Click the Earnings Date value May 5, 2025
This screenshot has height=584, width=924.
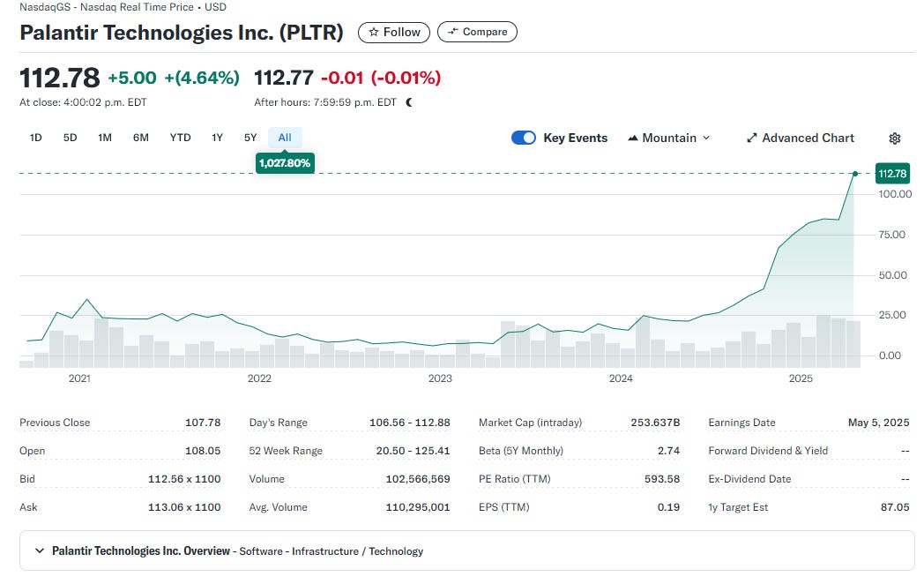879,423
